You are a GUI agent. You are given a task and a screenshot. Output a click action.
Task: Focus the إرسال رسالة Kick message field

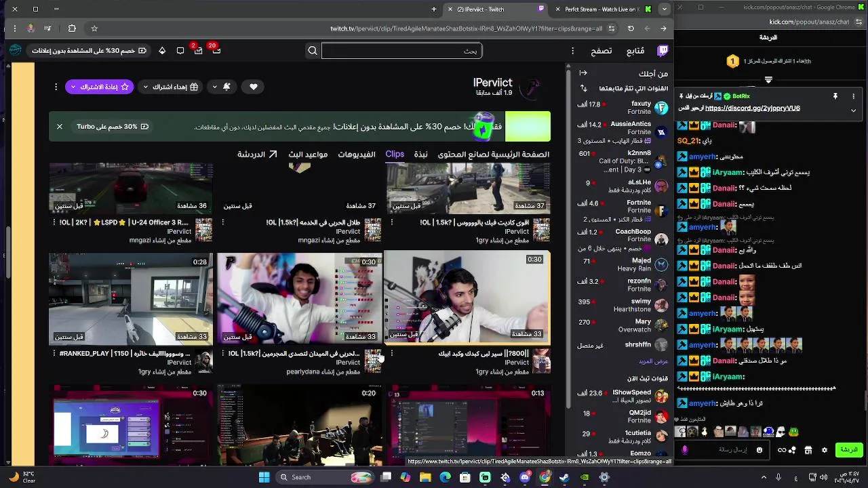[722, 450]
